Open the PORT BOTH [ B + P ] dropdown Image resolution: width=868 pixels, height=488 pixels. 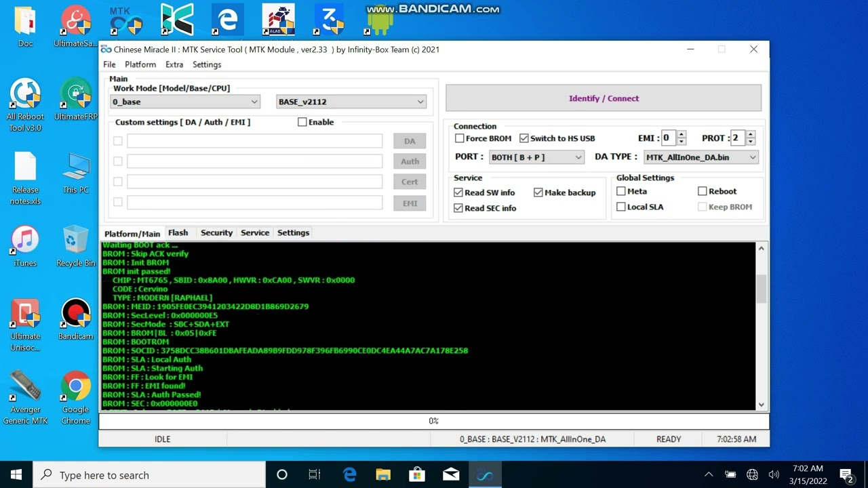(x=536, y=157)
